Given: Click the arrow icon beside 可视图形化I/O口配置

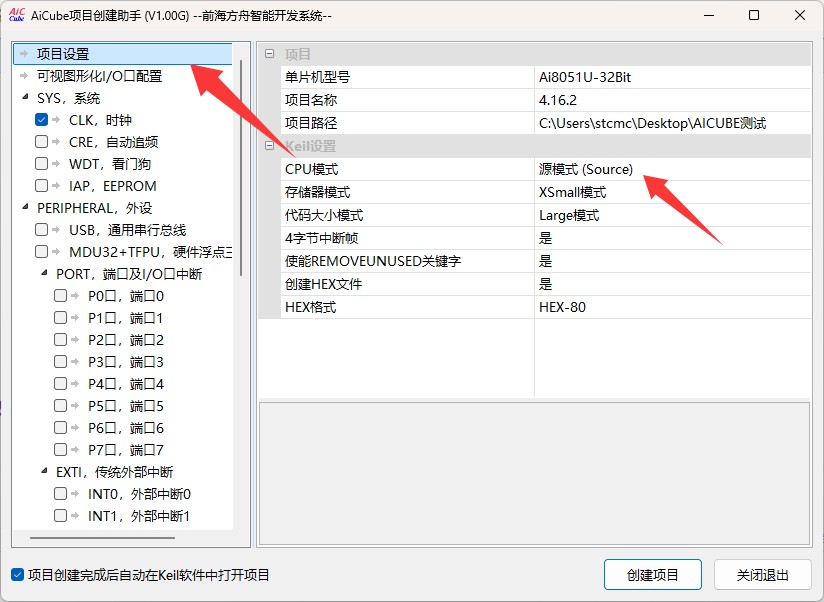Looking at the screenshot, I should click(x=24, y=76).
